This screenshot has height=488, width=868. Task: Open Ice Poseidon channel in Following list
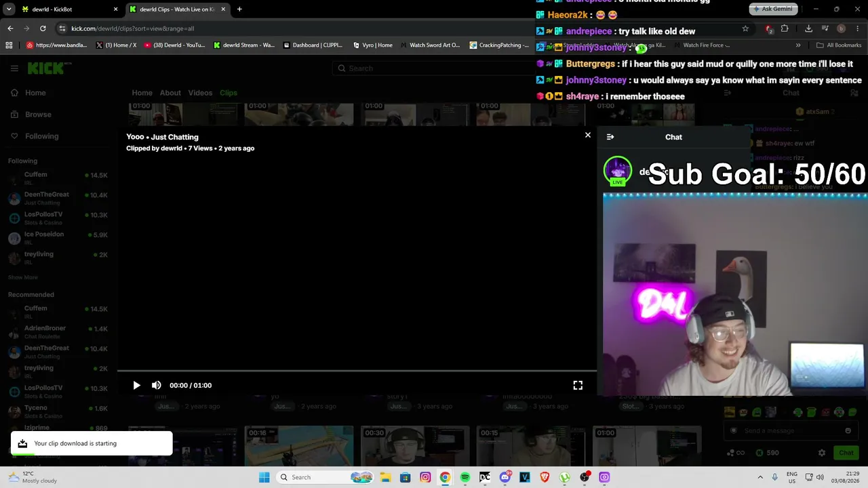[x=58, y=237]
